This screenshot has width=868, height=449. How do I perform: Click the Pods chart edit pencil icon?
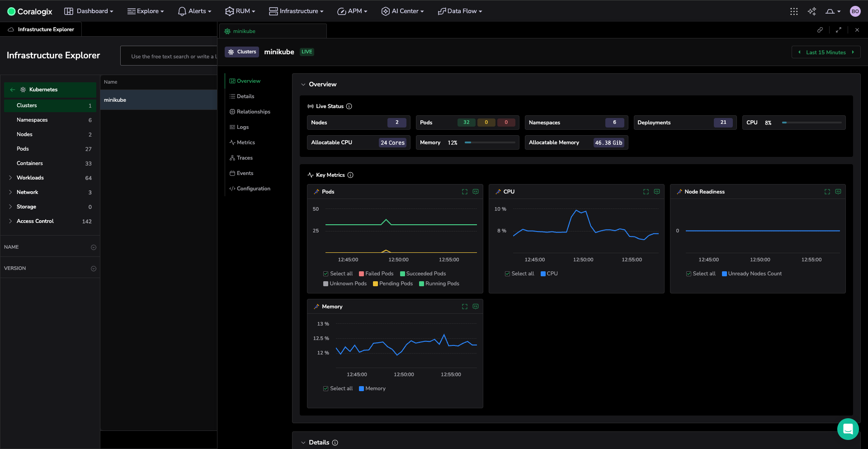pos(316,192)
